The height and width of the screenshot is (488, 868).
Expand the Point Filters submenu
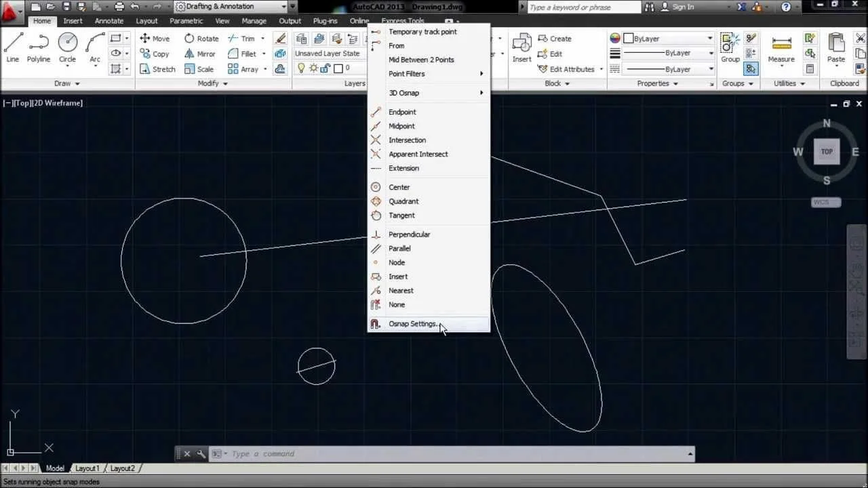coord(407,74)
